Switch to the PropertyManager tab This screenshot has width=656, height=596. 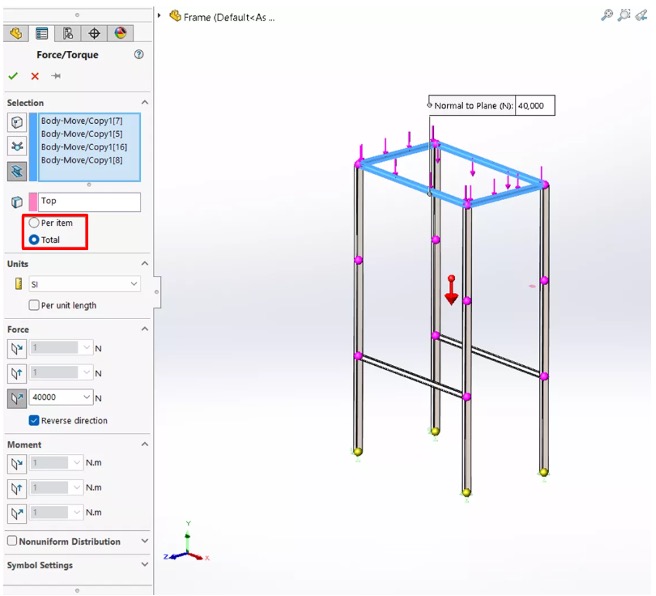41,33
